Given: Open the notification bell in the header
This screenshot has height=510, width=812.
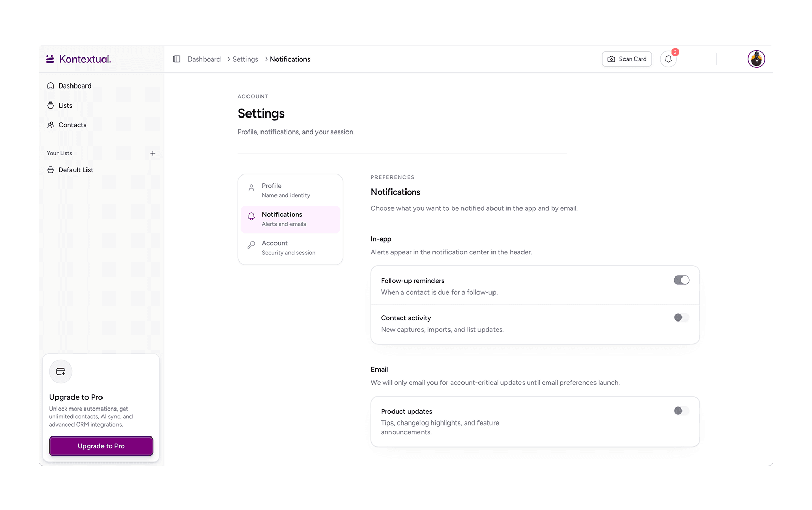Looking at the screenshot, I should coord(668,59).
